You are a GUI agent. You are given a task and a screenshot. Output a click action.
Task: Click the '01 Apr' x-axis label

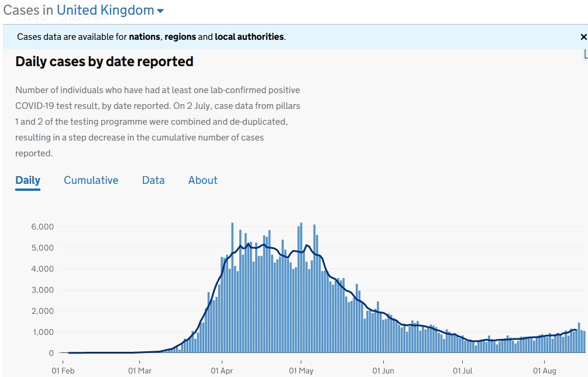[222, 371]
